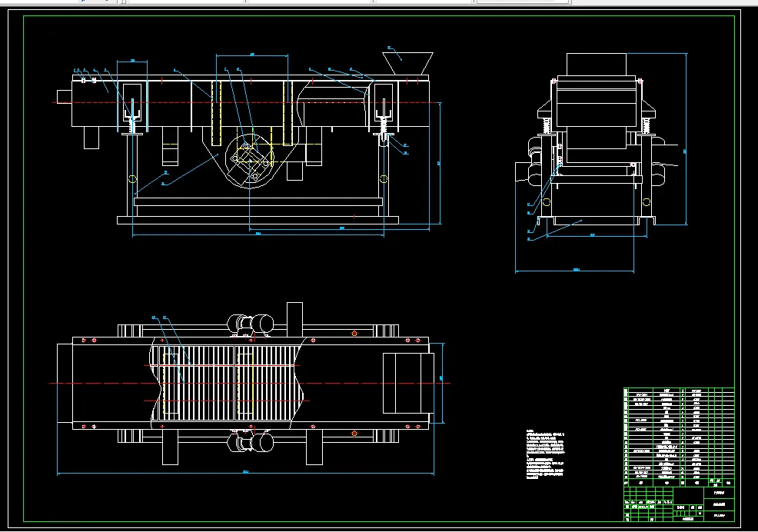Select the upper vibration motor in plan view

click(x=251, y=324)
